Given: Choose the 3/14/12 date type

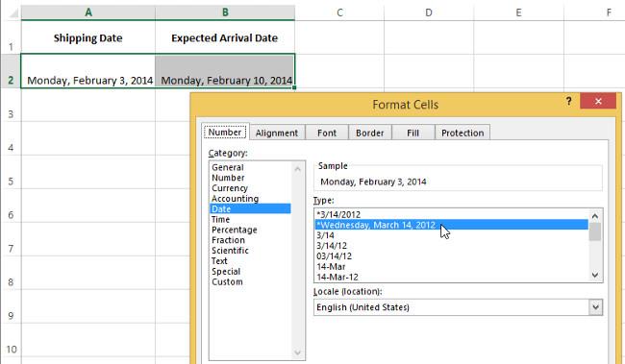Looking at the screenshot, I should (451, 245).
